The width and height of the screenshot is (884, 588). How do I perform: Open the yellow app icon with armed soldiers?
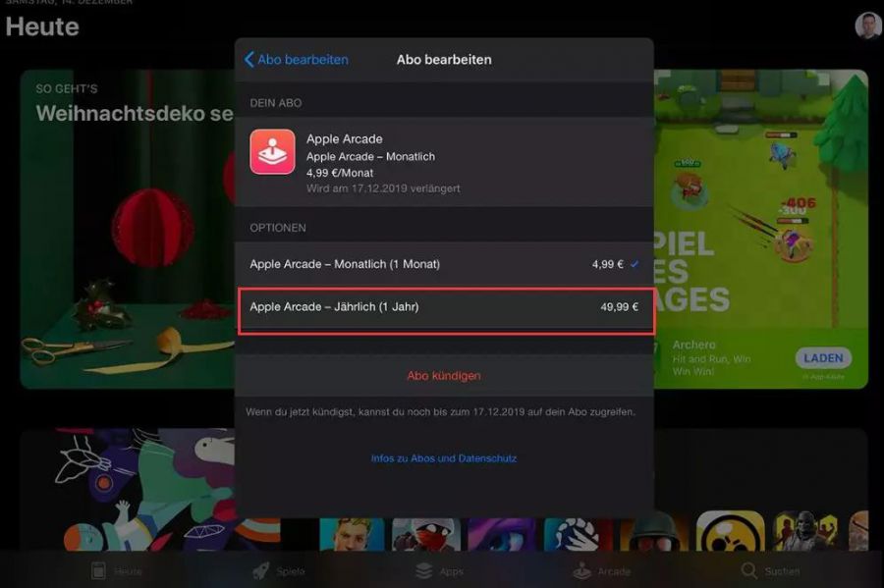(806, 531)
